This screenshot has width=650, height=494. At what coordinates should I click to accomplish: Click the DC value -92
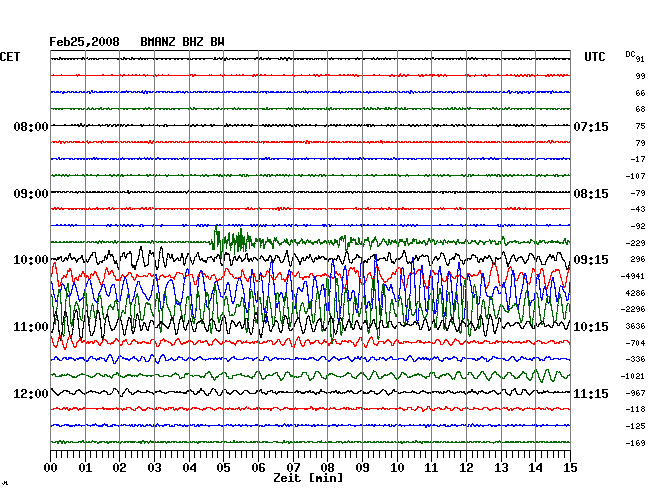point(638,226)
